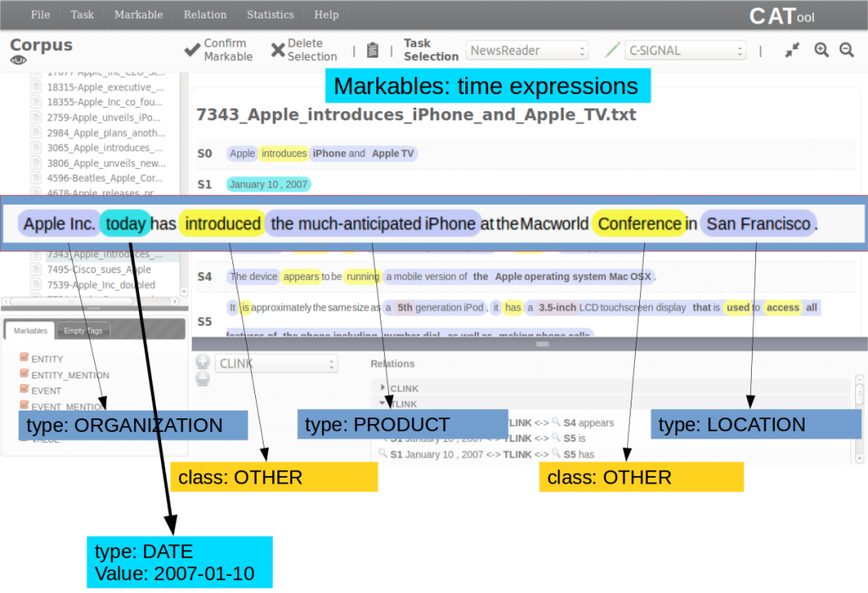Switch to the Markables tab
The image size is (868, 593).
click(31, 331)
